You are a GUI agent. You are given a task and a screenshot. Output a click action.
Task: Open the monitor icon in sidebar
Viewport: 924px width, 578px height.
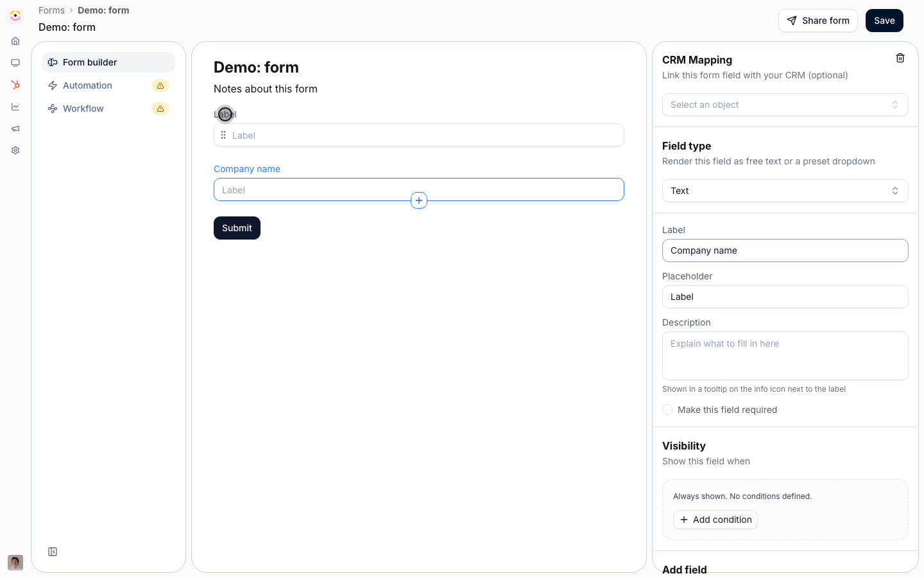[x=15, y=63]
